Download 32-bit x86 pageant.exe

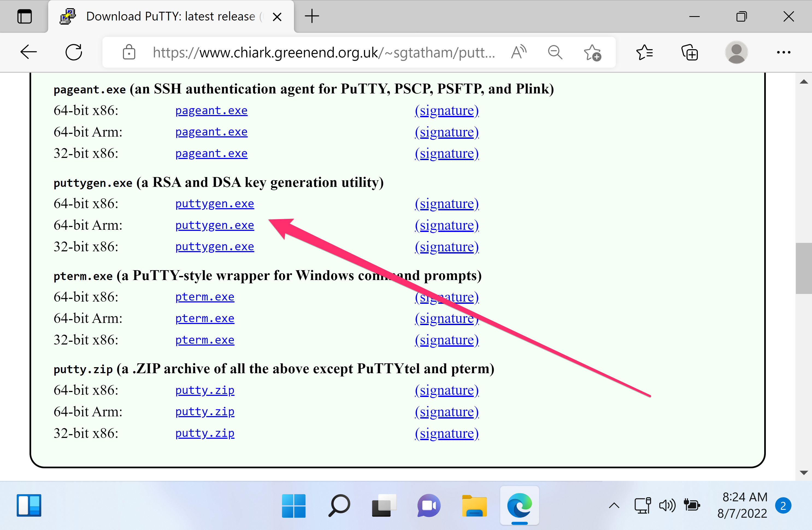[x=211, y=154]
